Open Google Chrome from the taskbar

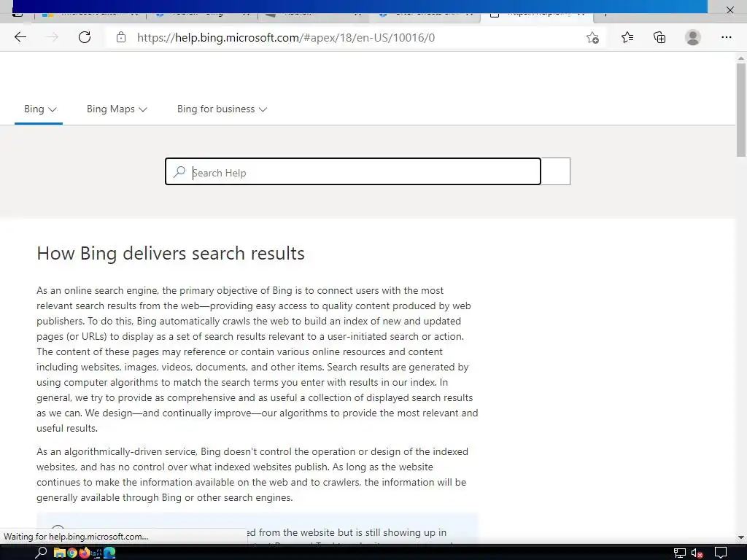(x=72, y=553)
